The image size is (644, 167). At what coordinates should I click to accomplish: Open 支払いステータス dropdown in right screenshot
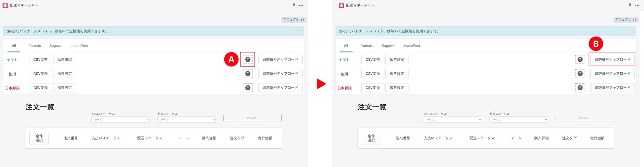click(453, 119)
